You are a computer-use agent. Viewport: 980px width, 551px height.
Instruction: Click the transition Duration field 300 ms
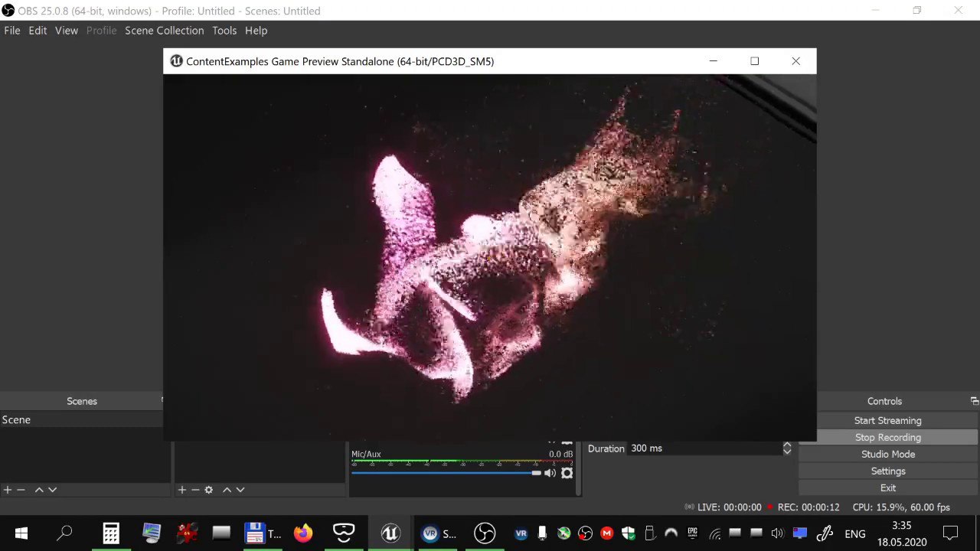tap(704, 448)
